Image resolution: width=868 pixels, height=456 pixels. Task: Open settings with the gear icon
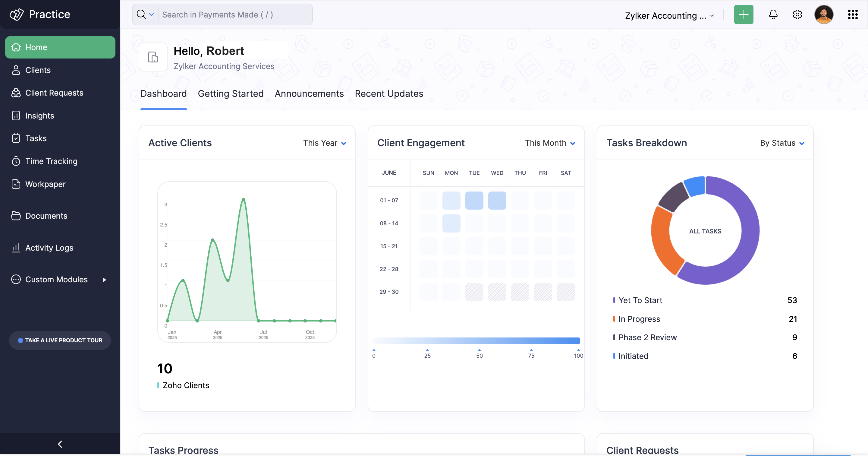coord(797,14)
